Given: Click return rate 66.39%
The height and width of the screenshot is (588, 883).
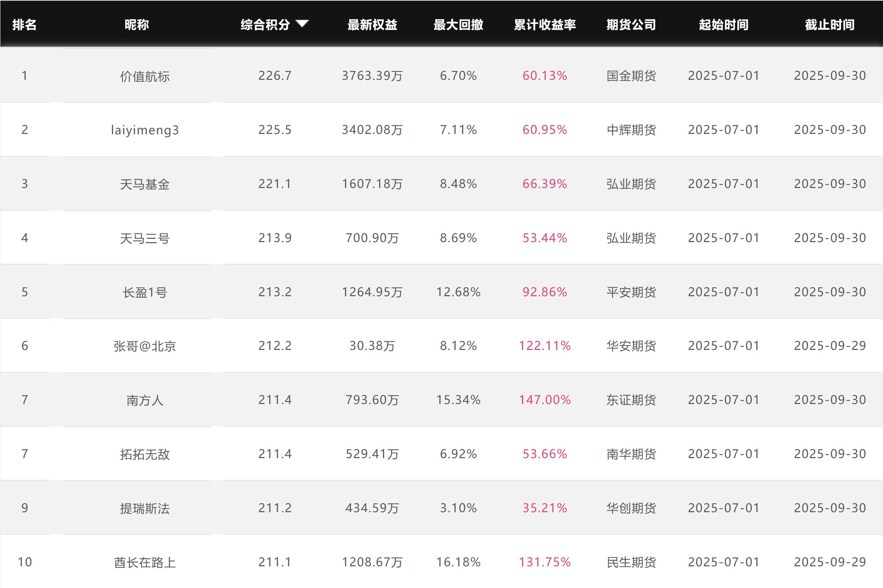Looking at the screenshot, I should click(545, 184).
